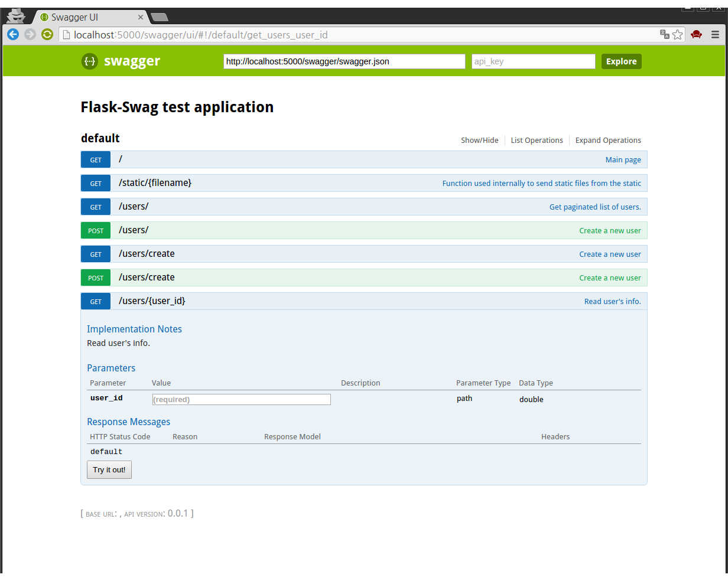The image size is (728, 581).
Task: Click the user_id required value field
Action: tap(242, 400)
